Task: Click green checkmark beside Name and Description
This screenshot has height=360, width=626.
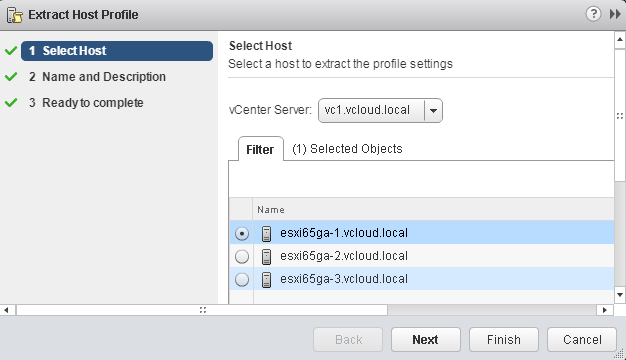Action: point(11,76)
